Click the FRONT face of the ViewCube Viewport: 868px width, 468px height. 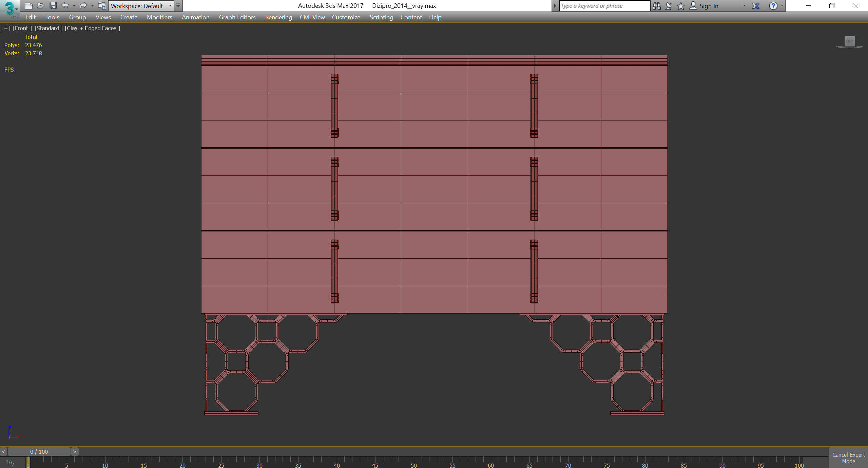coord(849,41)
